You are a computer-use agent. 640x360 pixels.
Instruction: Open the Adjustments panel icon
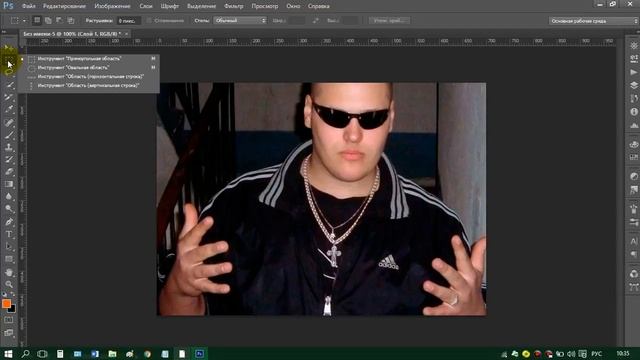[633, 176]
